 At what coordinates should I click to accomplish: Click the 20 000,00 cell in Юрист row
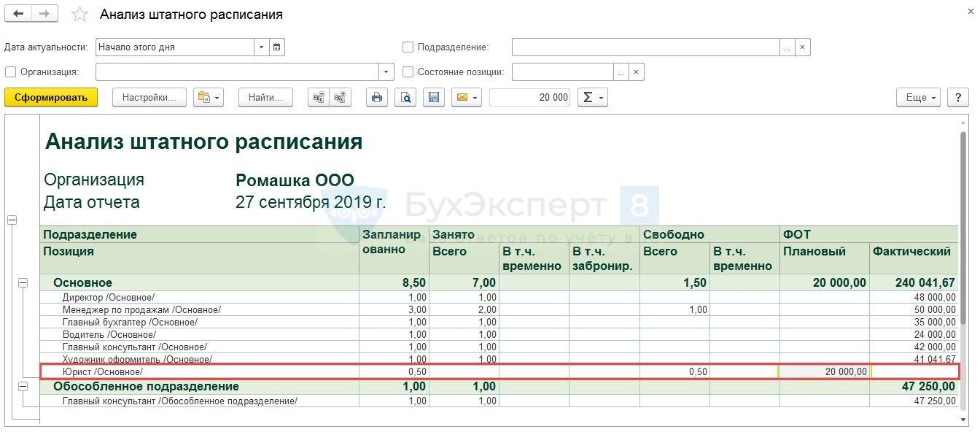pyautogui.click(x=825, y=371)
